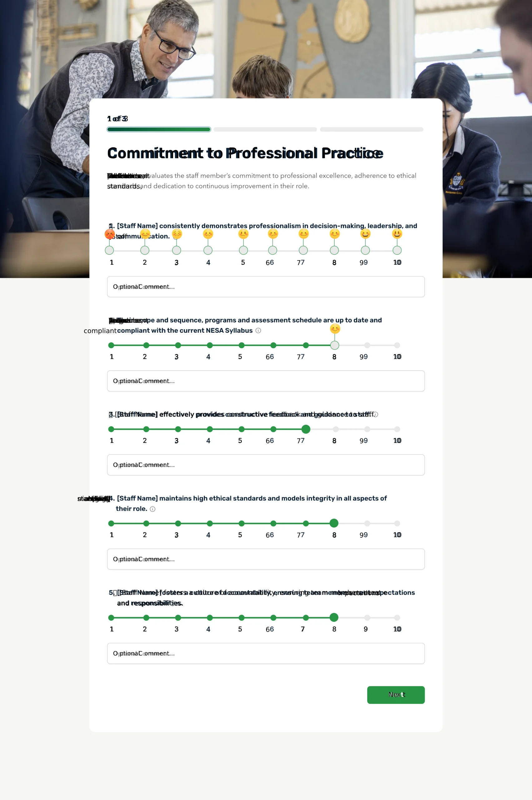Click the neutral emoji above rating 5 on question 1
The image size is (532, 800).
pyautogui.click(x=243, y=234)
